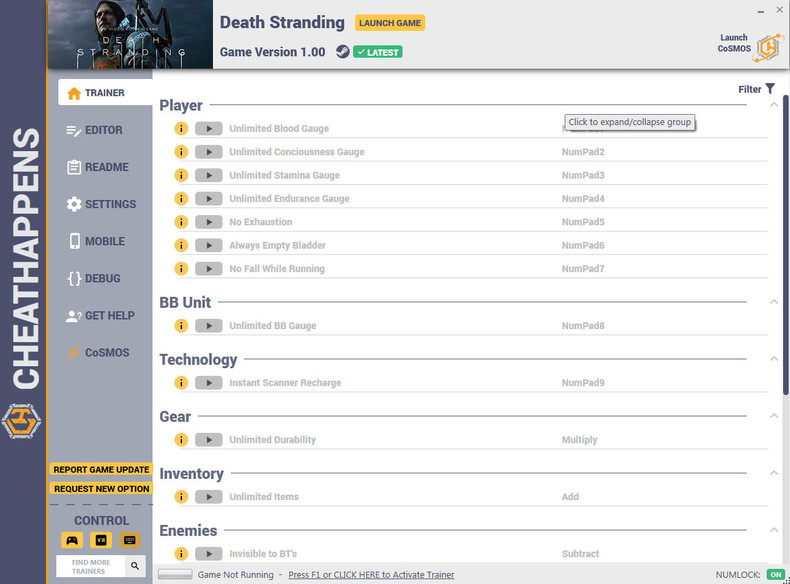Click Report Game Update button
The height and width of the screenshot is (584, 790).
(101, 470)
